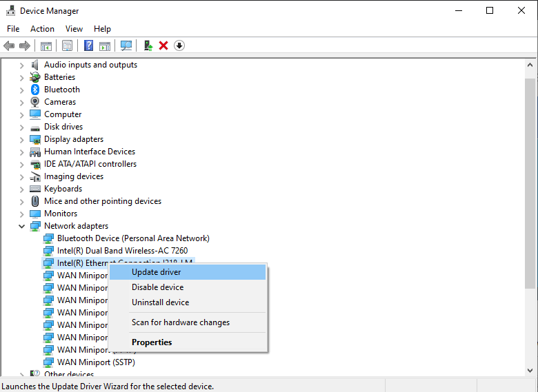Maximize the Device Manager window
The width and height of the screenshot is (538, 392).
click(x=490, y=10)
